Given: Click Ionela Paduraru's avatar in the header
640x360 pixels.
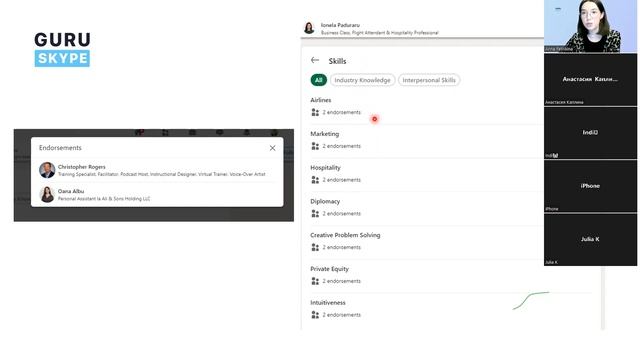Looking at the screenshot, I should pos(309,28).
